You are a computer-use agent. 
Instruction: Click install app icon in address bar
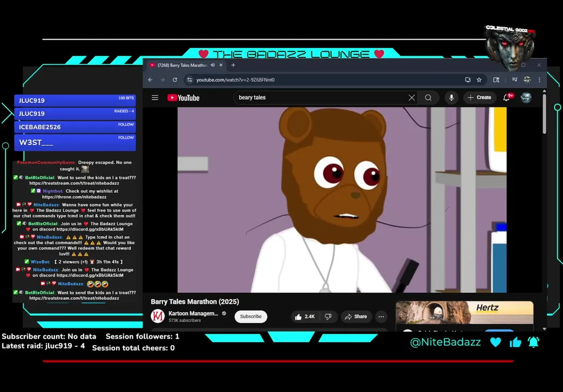coord(468,79)
